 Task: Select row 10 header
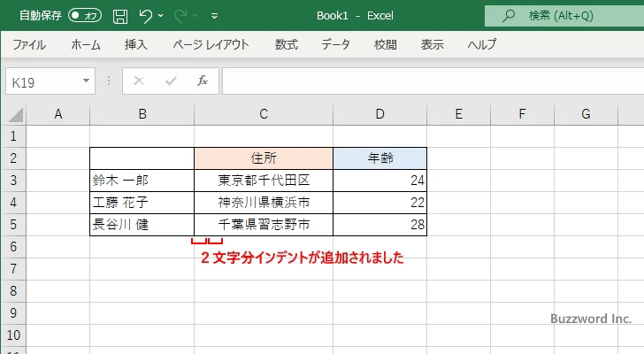[13, 335]
